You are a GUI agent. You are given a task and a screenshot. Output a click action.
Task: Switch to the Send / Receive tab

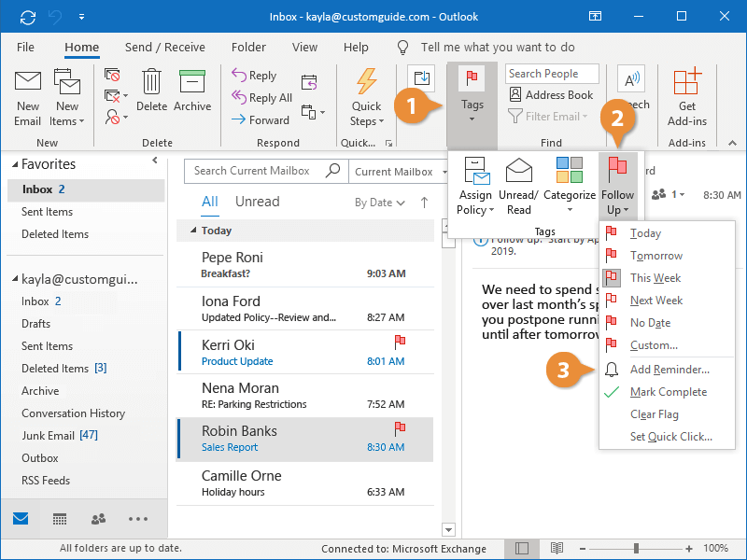pyautogui.click(x=165, y=48)
